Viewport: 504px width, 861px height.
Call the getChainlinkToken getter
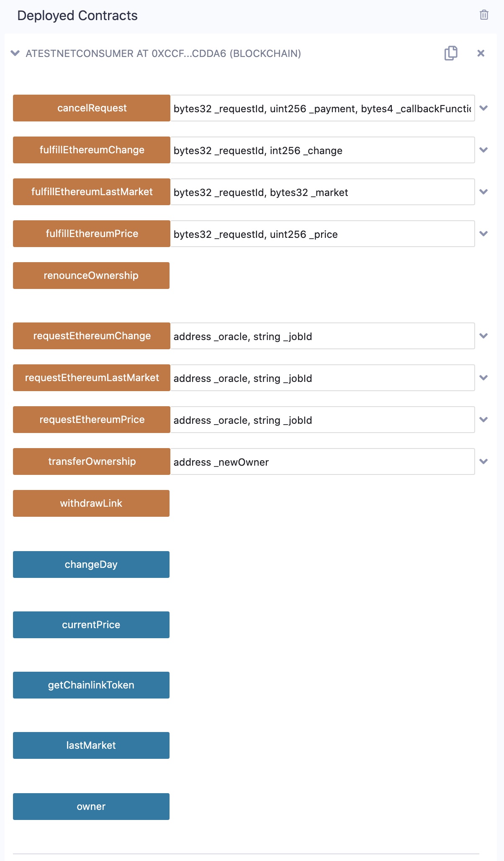click(x=91, y=685)
